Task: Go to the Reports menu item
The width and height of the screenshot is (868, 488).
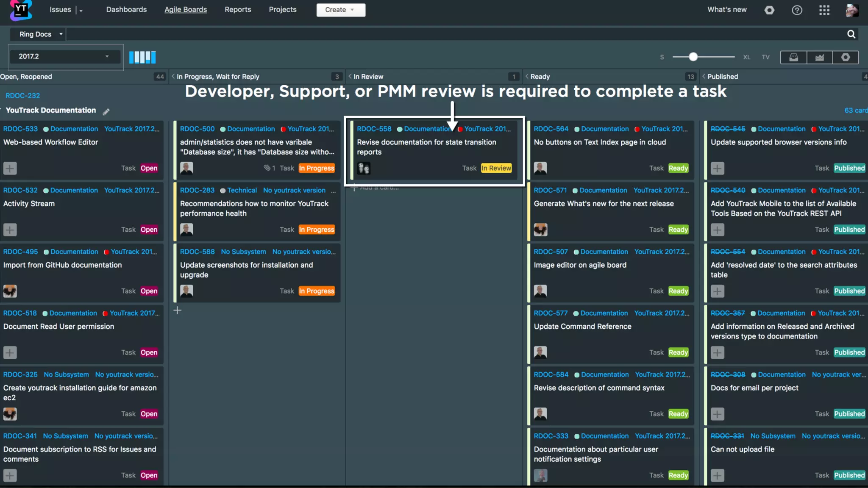Action: click(237, 9)
